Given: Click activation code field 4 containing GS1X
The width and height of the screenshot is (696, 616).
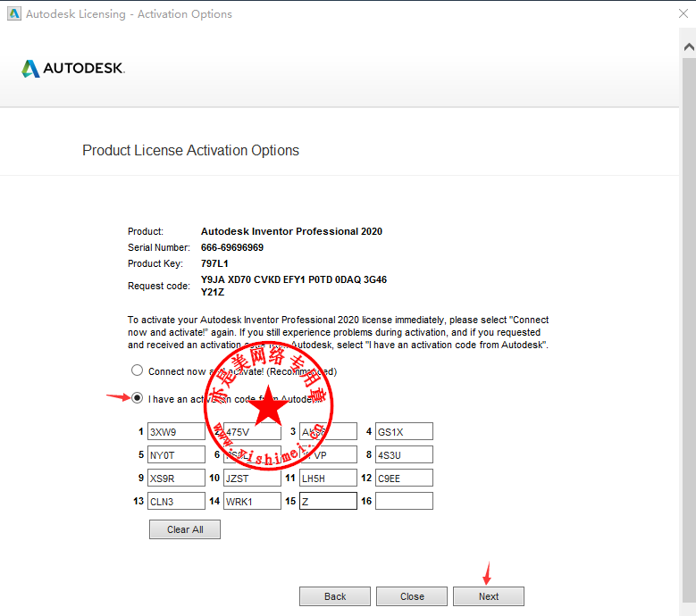Looking at the screenshot, I should tap(404, 431).
